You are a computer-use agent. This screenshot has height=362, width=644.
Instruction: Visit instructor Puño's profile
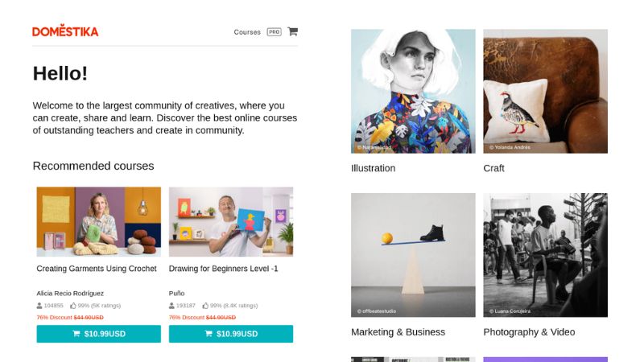(176, 294)
